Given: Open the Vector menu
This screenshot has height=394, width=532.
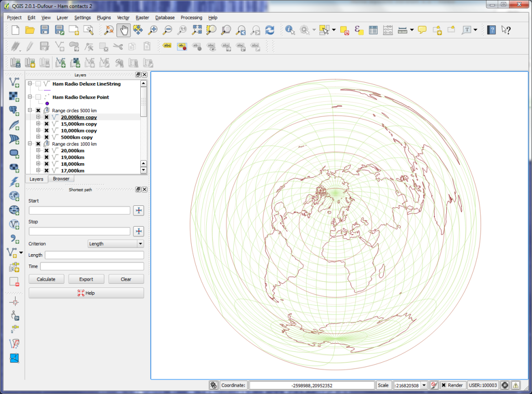Looking at the screenshot, I should point(123,18).
